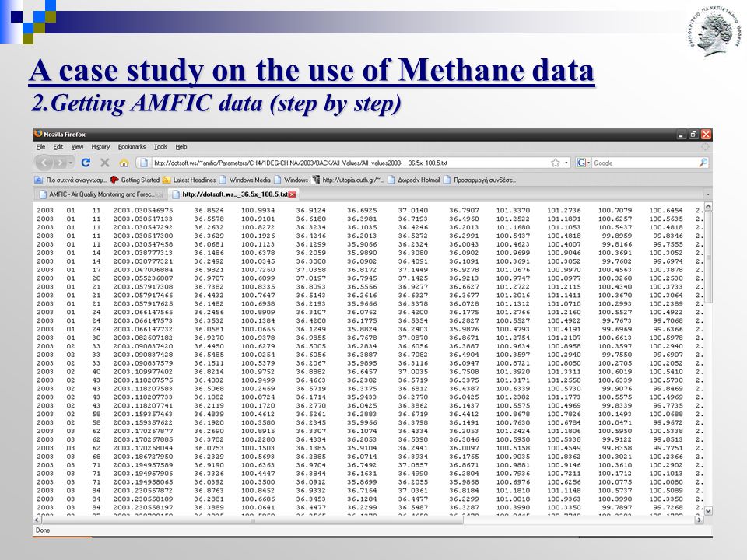Open the History menu
747x560 pixels.
[x=100, y=147]
